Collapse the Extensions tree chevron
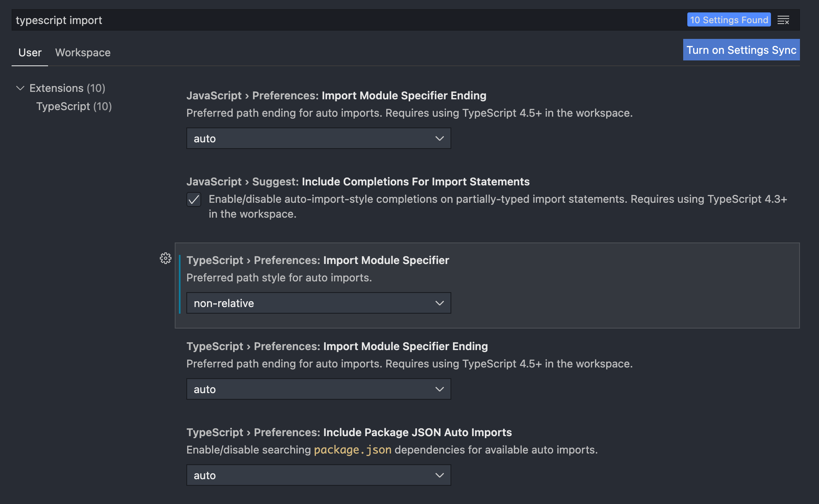The width and height of the screenshot is (819, 504). coord(20,88)
